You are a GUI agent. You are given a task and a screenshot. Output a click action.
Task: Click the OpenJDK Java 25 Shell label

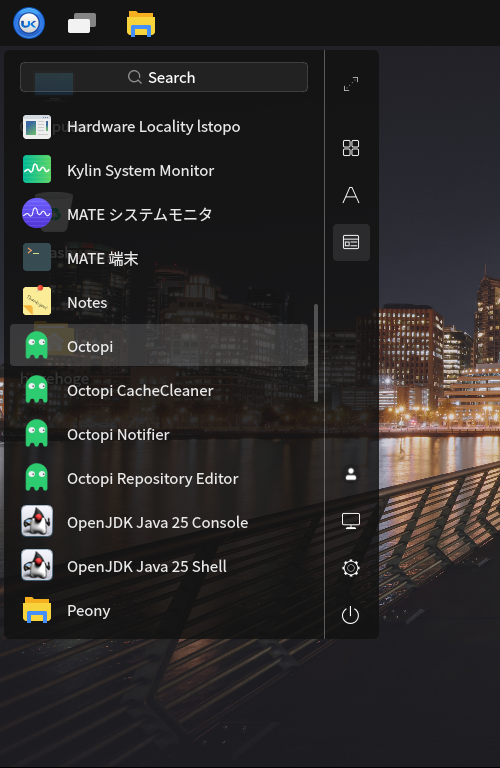coord(147,567)
